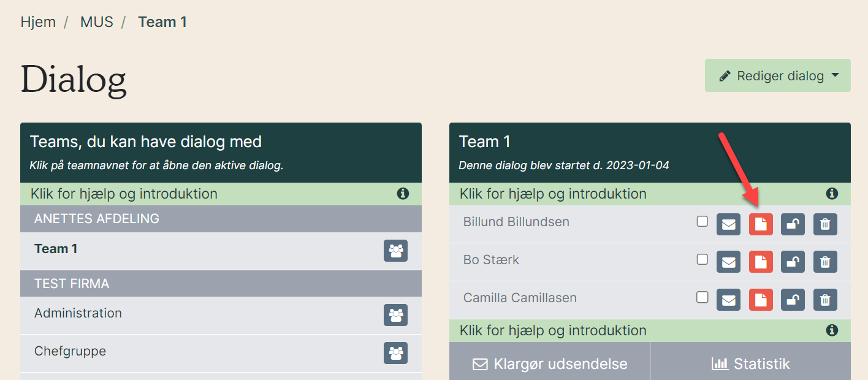Viewport: 868px width, 380px height.
Task: Send mail to Bo Stærk via the envelope icon
Action: [728, 262]
